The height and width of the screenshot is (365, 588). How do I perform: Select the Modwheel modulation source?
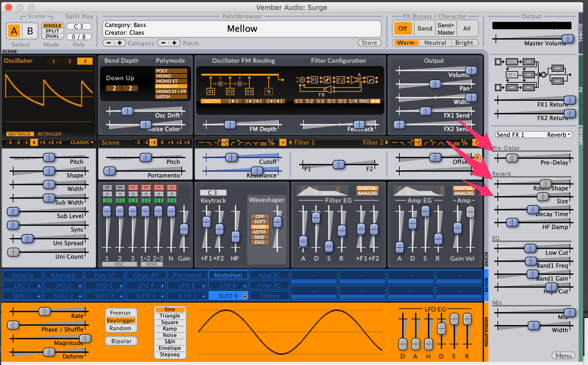click(x=228, y=275)
